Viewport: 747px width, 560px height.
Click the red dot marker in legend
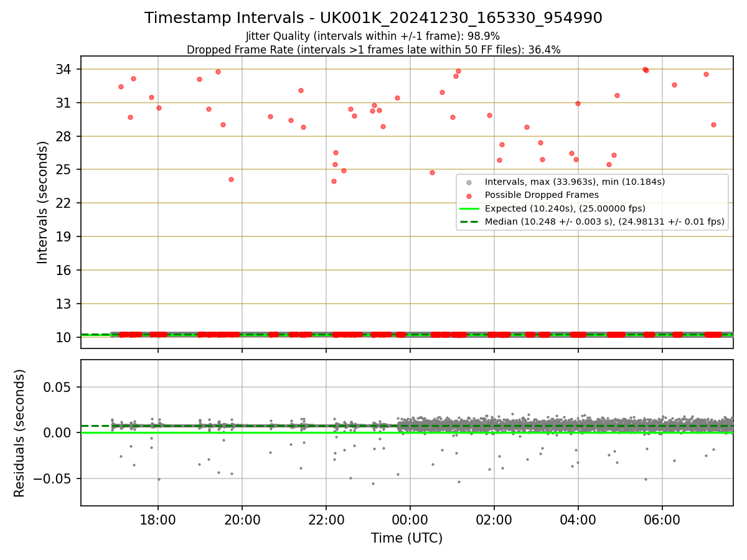click(469, 195)
